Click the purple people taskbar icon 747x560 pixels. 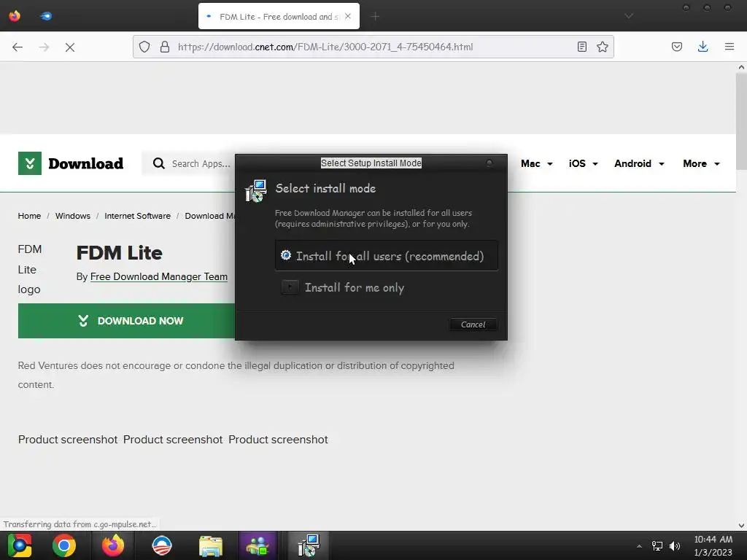(x=258, y=545)
